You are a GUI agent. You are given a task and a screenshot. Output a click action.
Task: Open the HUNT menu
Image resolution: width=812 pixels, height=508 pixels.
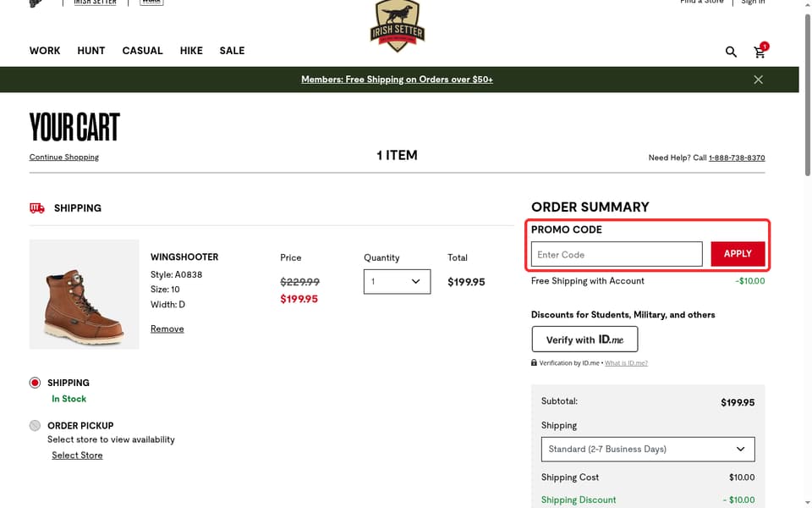point(91,51)
